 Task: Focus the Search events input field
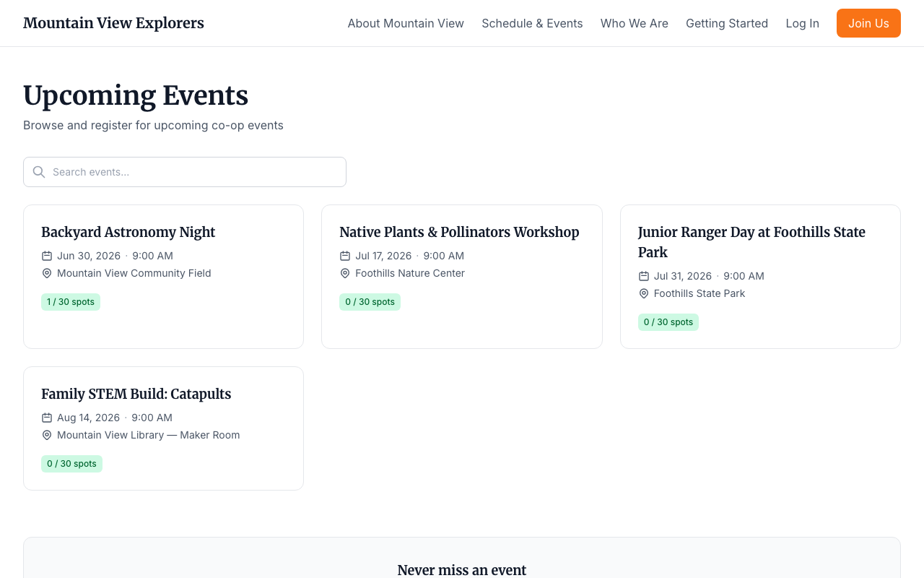pos(185,172)
